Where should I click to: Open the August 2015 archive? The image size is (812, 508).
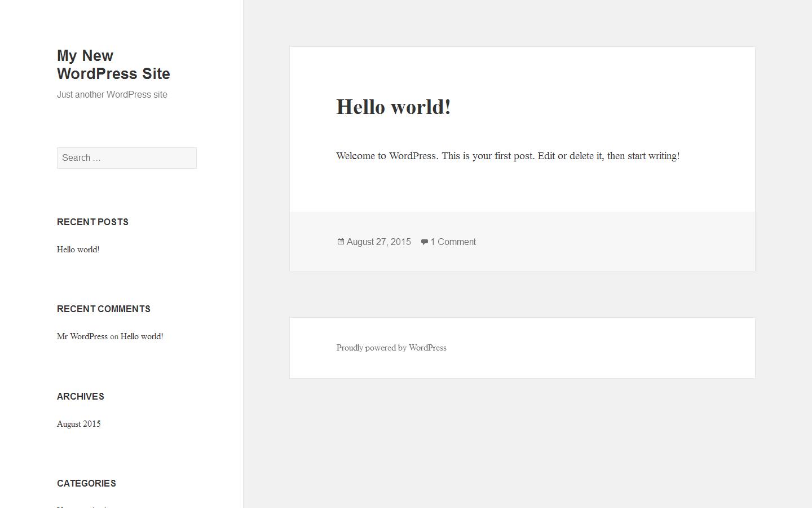click(78, 424)
